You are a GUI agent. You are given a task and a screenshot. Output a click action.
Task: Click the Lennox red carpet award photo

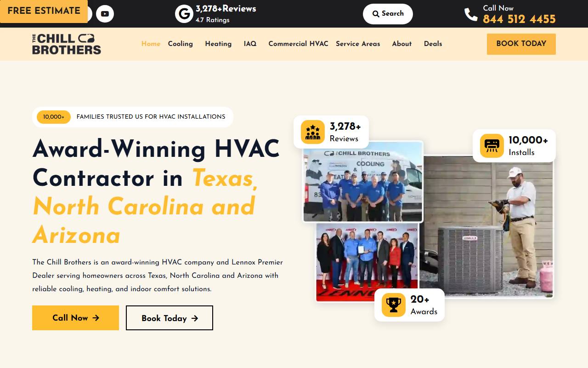[367, 263]
